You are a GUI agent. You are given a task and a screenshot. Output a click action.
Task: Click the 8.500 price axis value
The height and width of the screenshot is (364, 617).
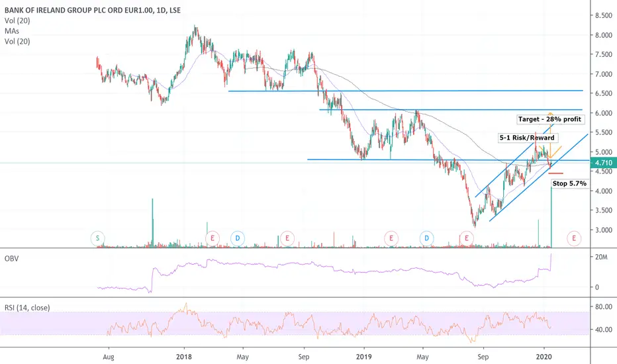pyautogui.click(x=604, y=16)
